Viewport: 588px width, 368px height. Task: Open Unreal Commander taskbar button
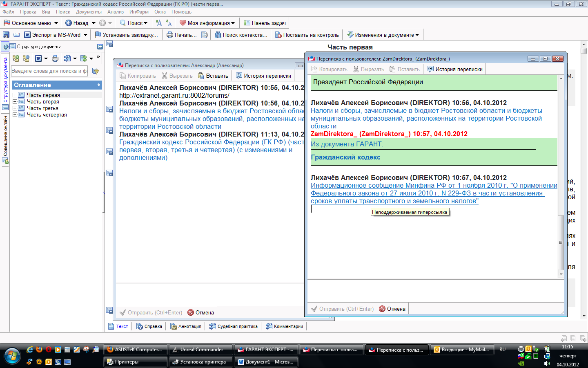coord(200,350)
